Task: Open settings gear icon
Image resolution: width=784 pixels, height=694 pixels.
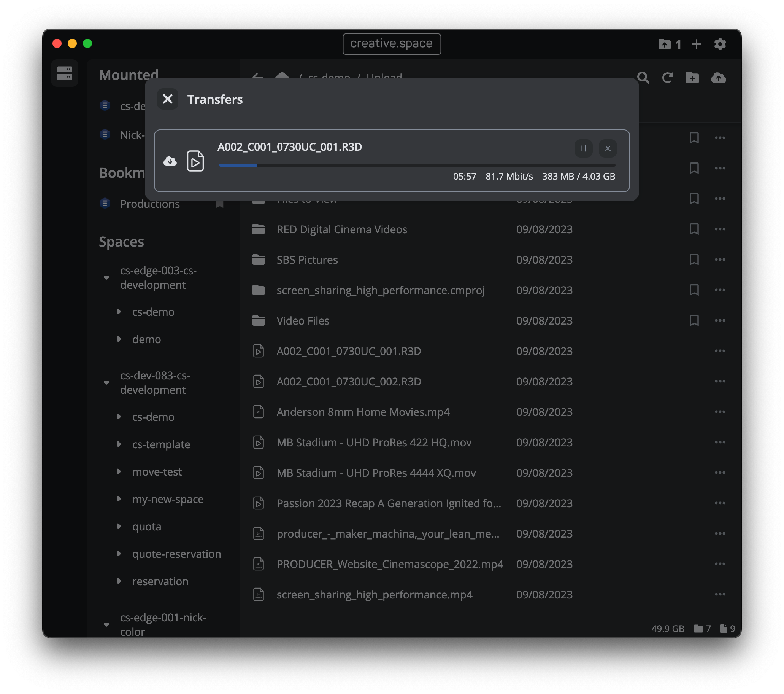Action: click(720, 44)
